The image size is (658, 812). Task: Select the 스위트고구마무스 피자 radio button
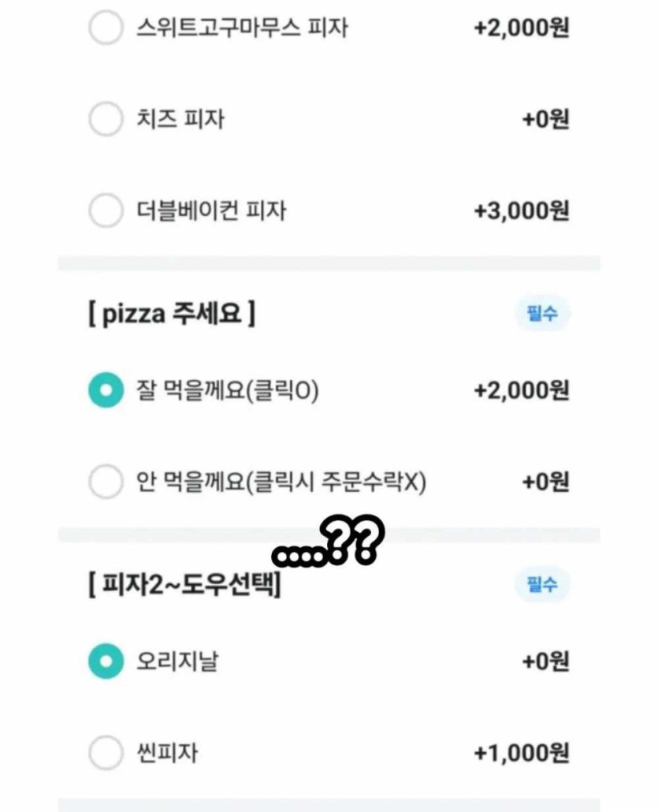tap(106, 28)
